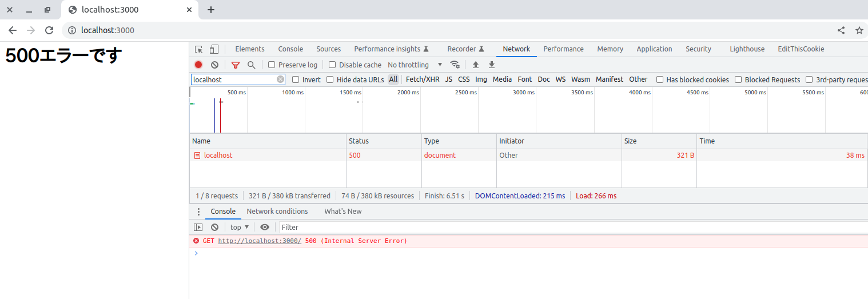Check the Invert filter checkbox
The width and height of the screenshot is (868, 299).
click(296, 79)
